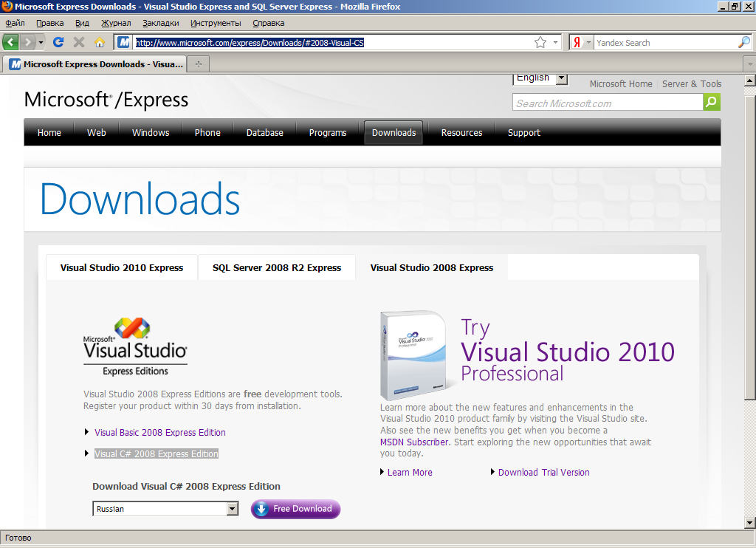
Task: Click the Try Visual Studio 2010 Professional heading
Action: [x=568, y=350]
